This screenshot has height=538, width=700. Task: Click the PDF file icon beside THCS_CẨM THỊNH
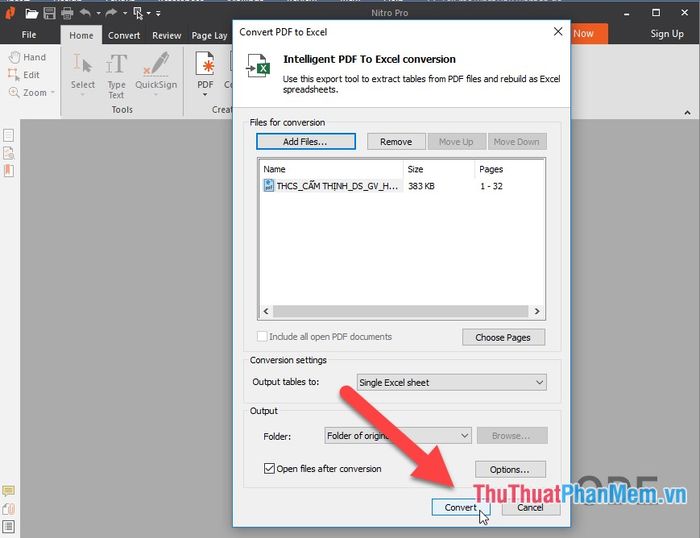(269, 186)
